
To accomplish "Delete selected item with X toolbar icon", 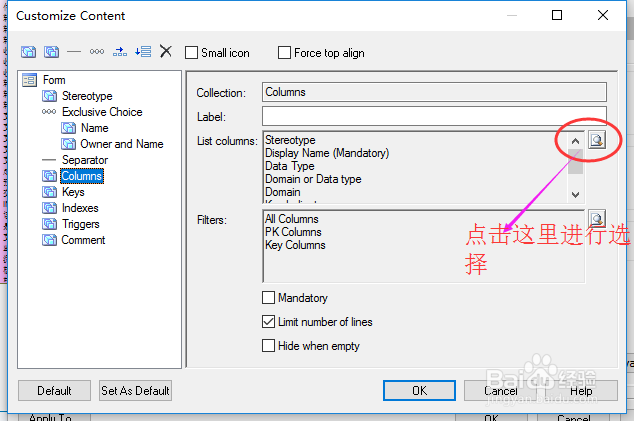I will click(x=166, y=51).
